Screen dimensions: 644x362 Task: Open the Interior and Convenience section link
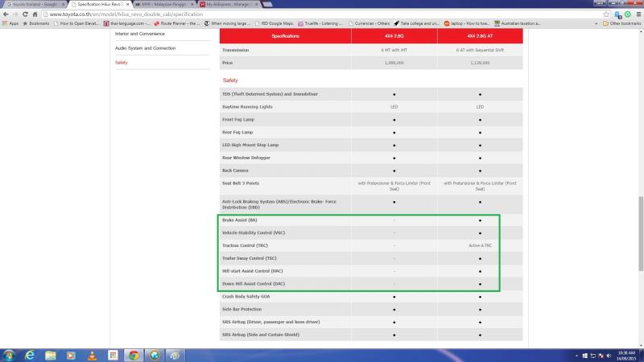tap(139, 34)
